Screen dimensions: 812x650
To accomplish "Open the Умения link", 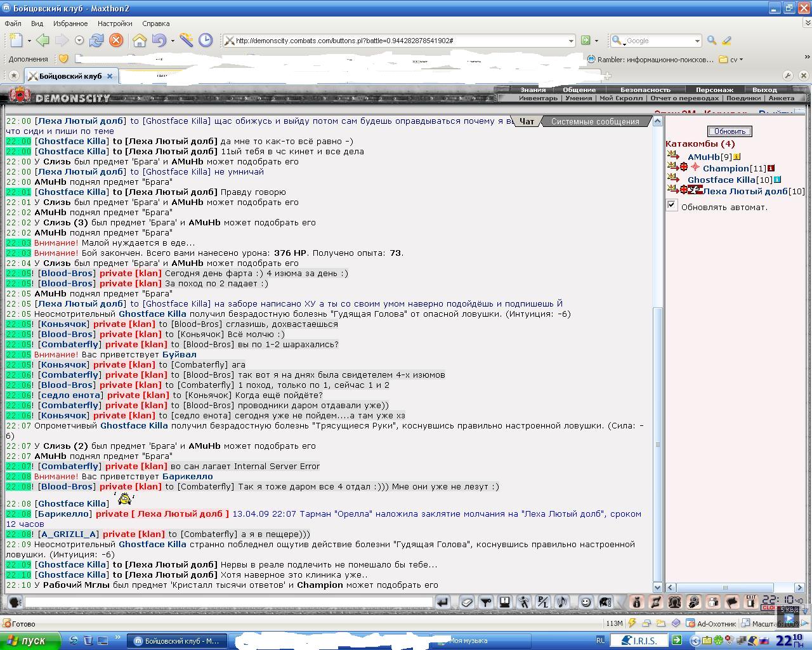I will [579, 98].
